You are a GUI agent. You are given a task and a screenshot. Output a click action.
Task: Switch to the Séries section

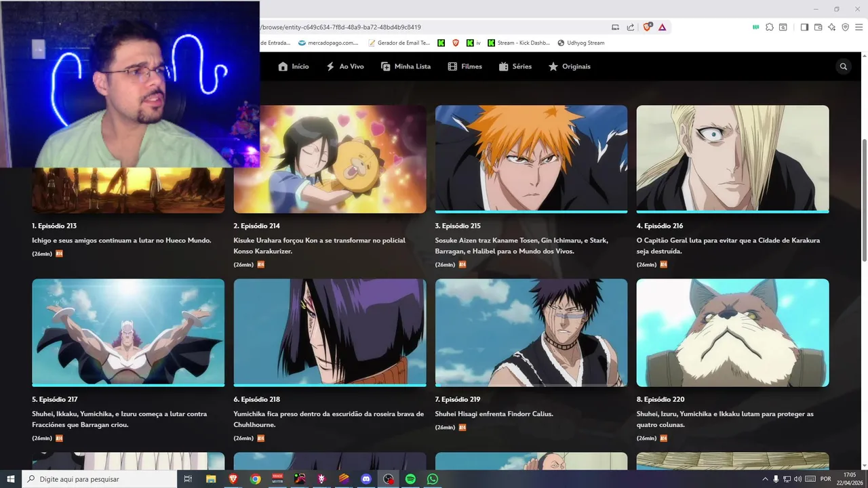point(515,66)
